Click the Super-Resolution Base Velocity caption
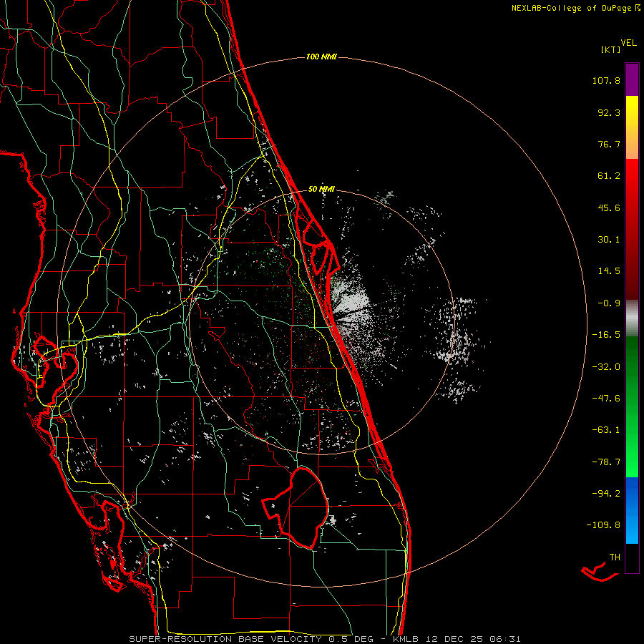Screen dimensions: 644x644 pyautogui.click(x=325, y=639)
